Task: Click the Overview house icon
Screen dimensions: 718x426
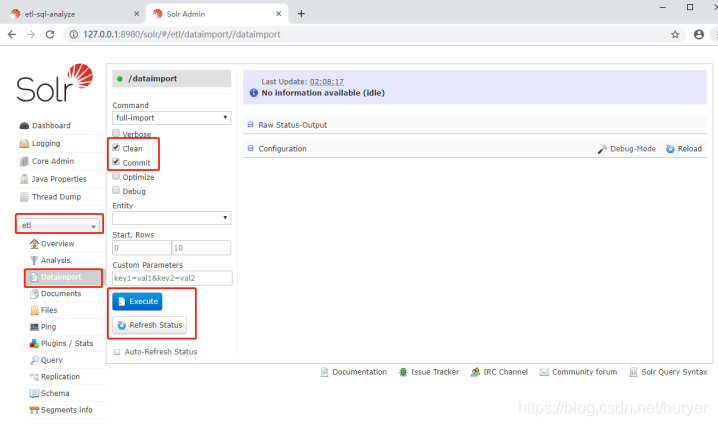Action: pos(34,243)
